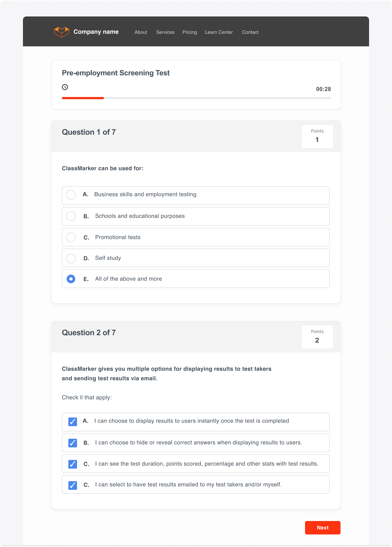The height and width of the screenshot is (547, 392).
Task: Click the clock timer icon
Action: point(65,87)
